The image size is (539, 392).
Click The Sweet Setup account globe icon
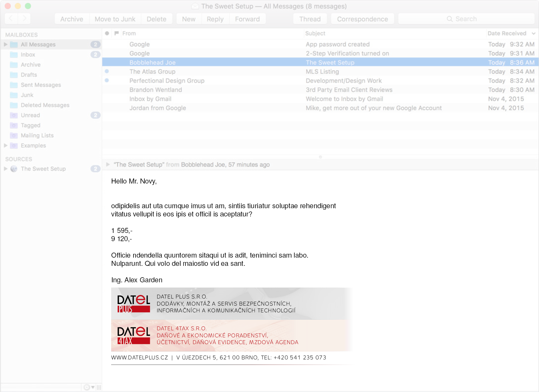pos(14,169)
